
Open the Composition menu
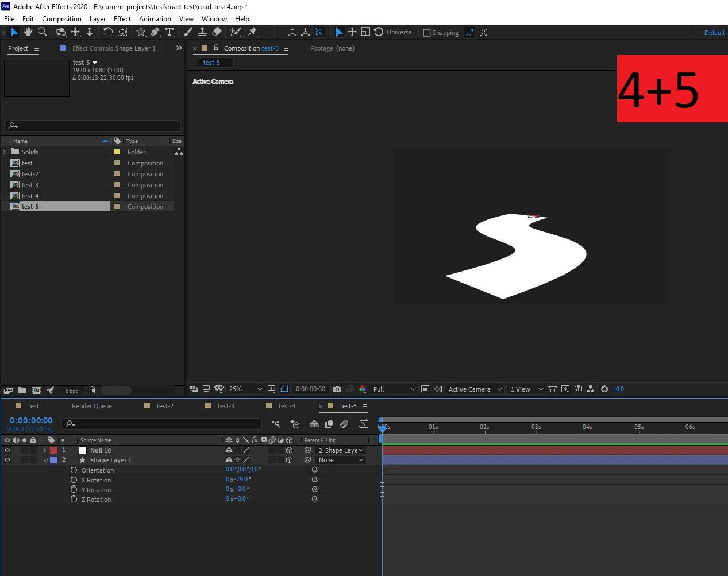pyautogui.click(x=61, y=18)
